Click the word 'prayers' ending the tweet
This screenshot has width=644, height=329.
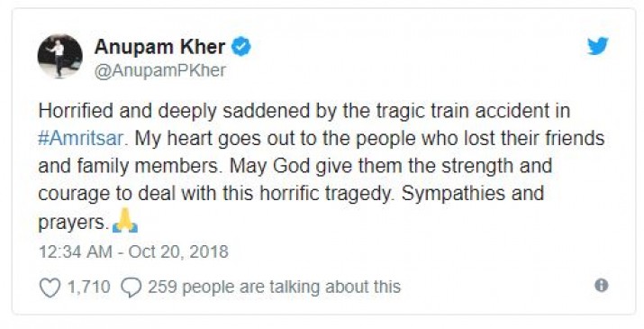coord(72,223)
